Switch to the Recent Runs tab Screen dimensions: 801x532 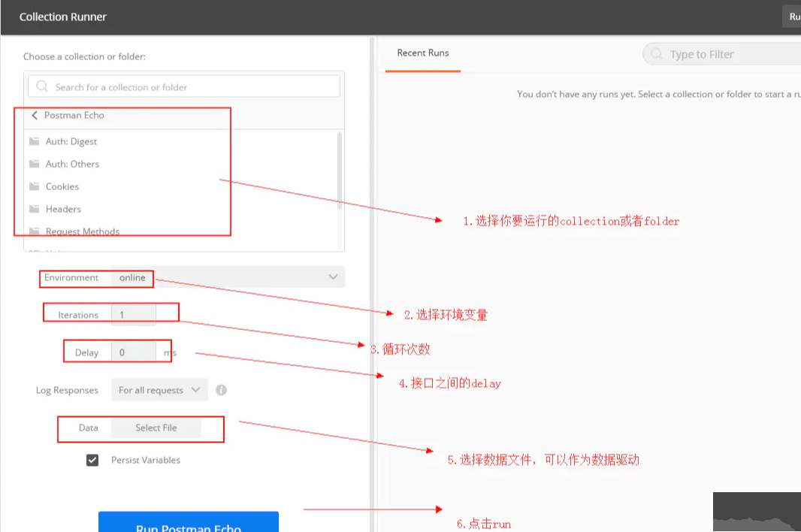423,53
